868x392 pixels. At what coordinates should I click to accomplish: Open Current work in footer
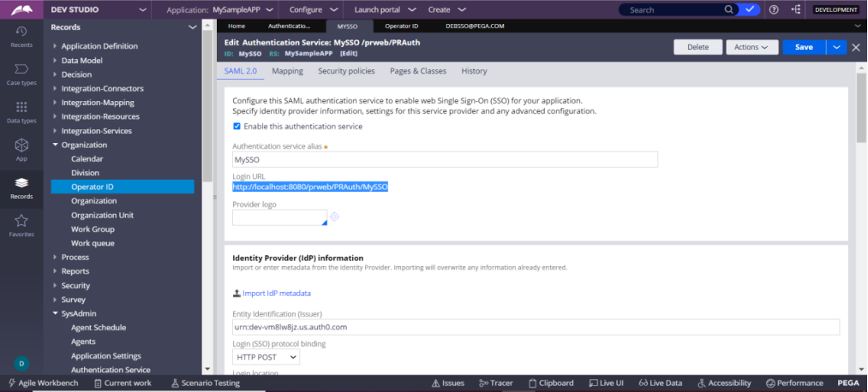[123, 383]
